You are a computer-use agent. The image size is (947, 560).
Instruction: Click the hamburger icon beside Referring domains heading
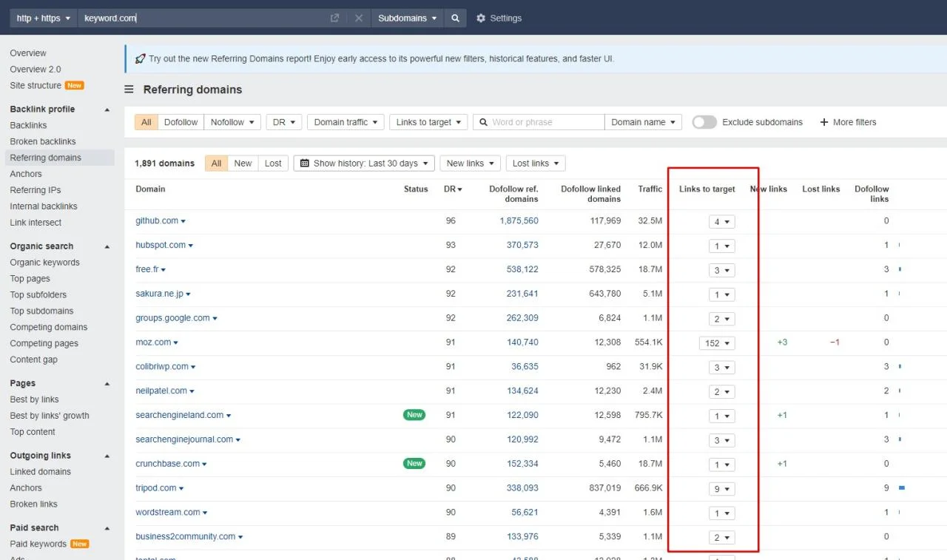click(x=129, y=89)
